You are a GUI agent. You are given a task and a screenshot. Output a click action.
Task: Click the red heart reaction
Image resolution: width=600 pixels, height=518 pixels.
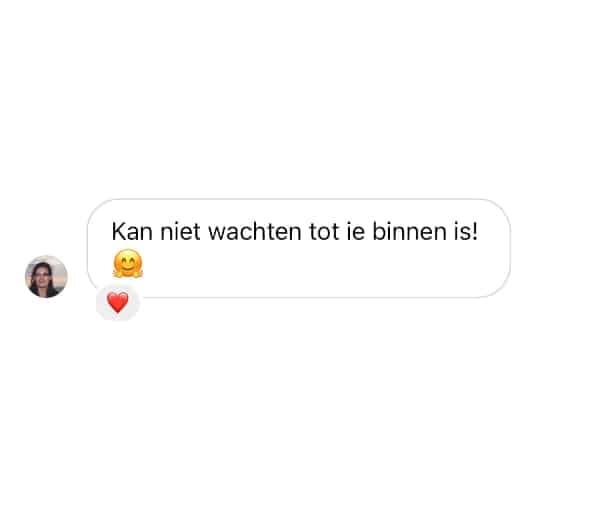point(118,302)
